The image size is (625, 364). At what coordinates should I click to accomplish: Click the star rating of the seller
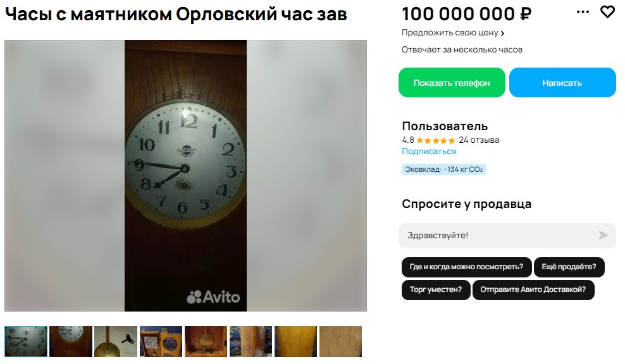tap(436, 140)
